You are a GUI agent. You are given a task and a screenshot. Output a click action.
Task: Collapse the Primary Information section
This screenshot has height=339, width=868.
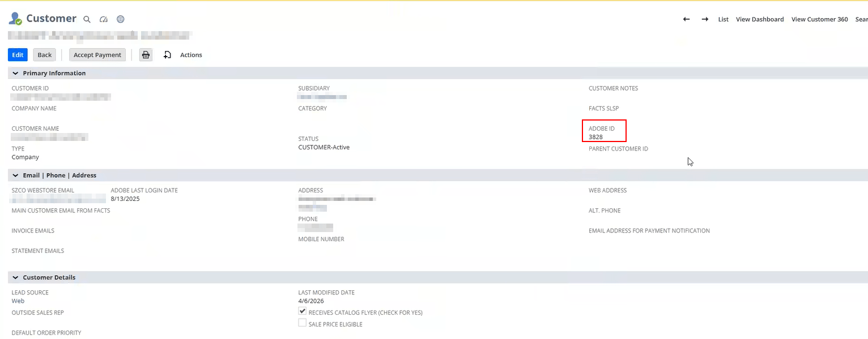pos(15,73)
